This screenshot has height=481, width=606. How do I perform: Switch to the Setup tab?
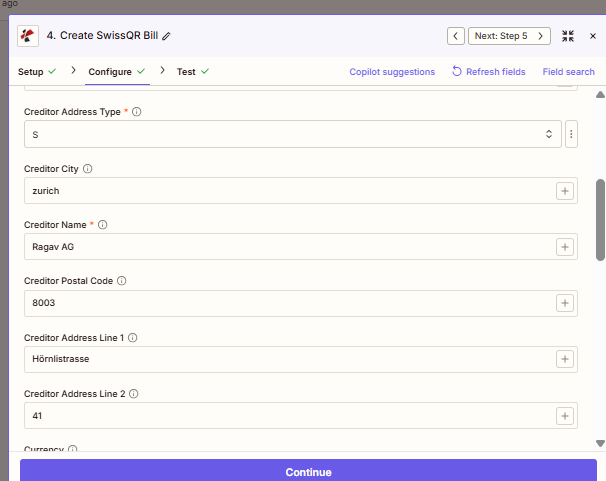tap(31, 72)
